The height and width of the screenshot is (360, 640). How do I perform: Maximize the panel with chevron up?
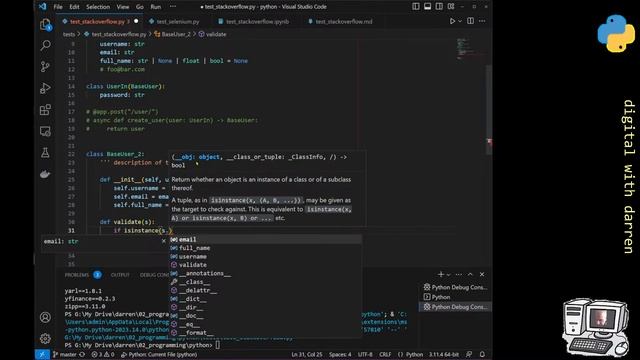click(x=470, y=274)
